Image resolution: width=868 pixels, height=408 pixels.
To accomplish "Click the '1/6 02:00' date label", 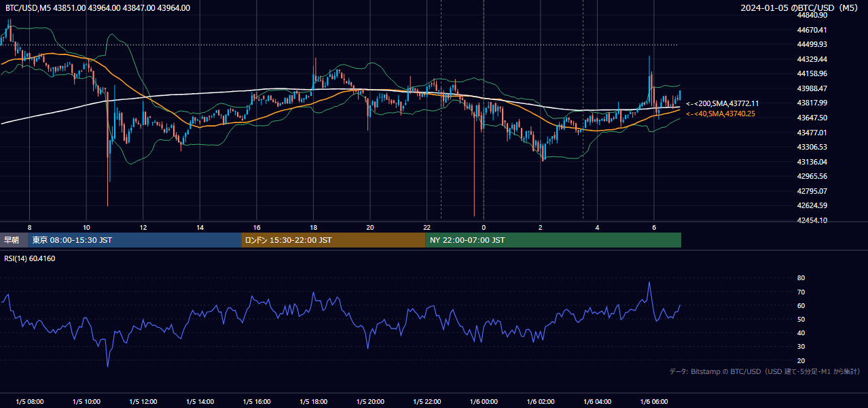I will [x=541, y=402].
